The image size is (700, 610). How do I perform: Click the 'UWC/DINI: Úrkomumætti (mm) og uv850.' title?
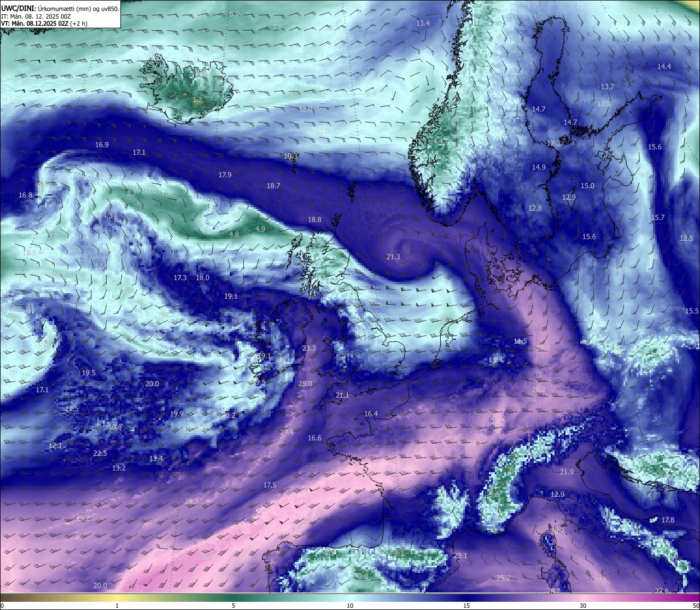(x=60, y=8)
